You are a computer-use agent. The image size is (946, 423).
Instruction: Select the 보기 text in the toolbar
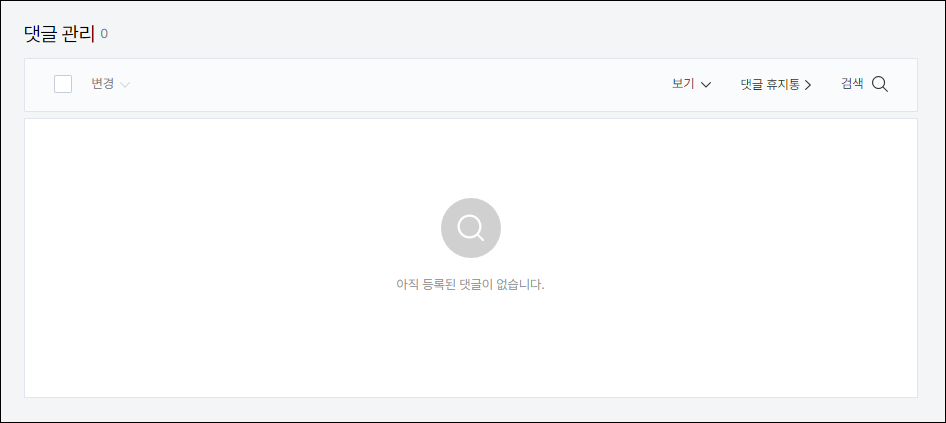pyautogui.click(x=683, y=84)
